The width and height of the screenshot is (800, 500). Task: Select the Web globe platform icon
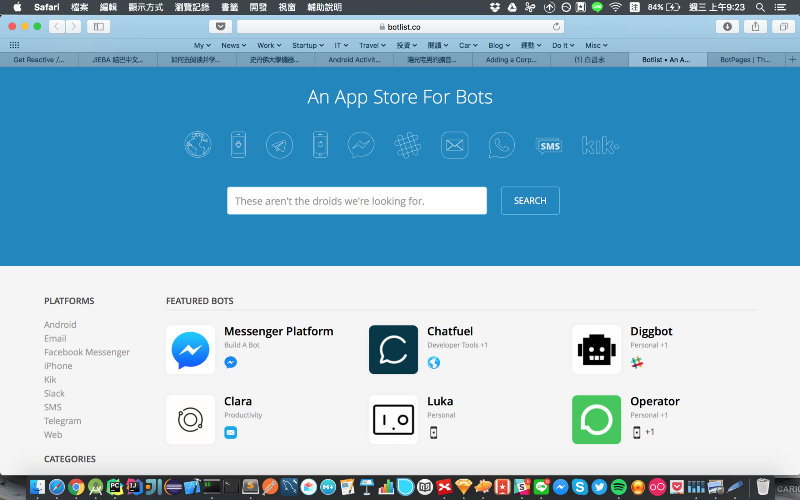click(198, 145)
